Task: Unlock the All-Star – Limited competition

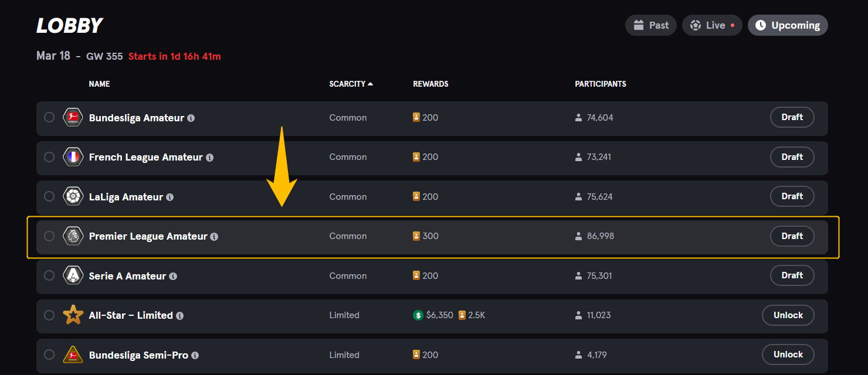Action: tap(788, 315)
